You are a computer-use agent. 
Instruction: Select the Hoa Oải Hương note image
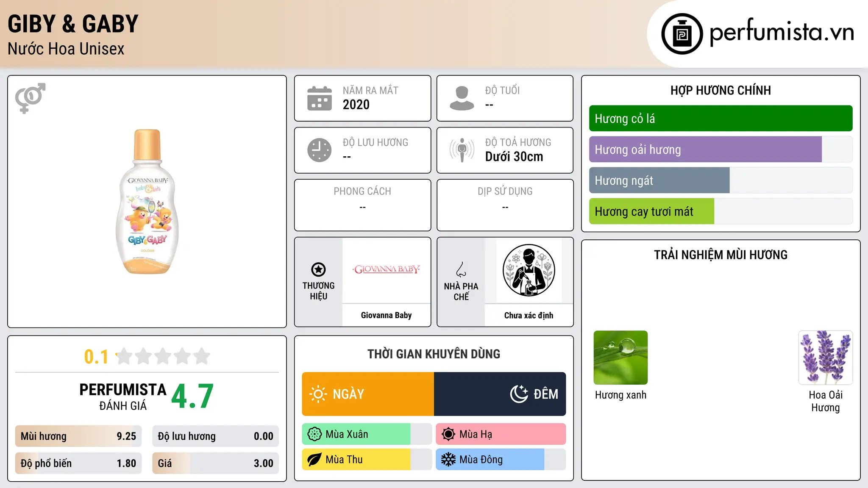826,358
